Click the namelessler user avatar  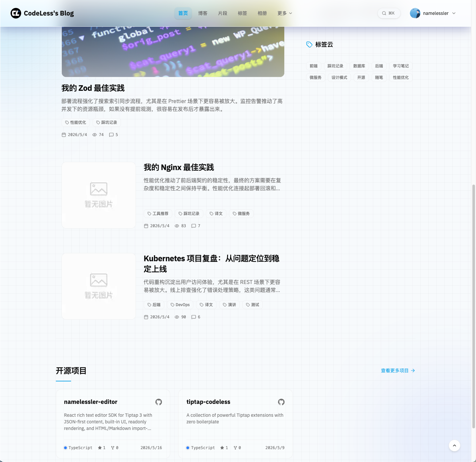415,13
